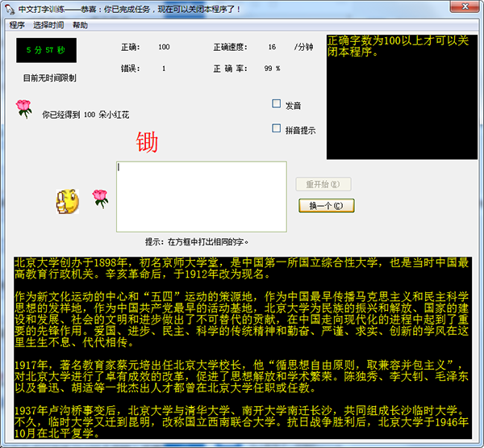Click the hint text 提示：在方框中打出相同的字
The height and width of the screenshot is (448, 484).
(x=197, y=242)
